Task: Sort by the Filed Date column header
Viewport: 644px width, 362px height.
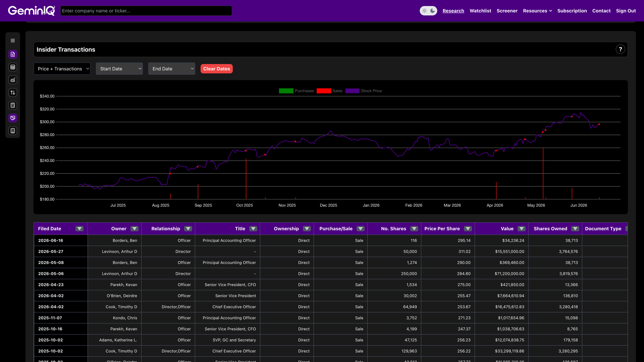Action: pos(50,229)
